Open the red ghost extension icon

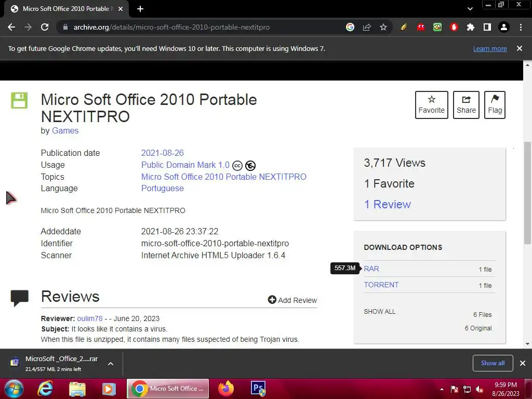421,27
